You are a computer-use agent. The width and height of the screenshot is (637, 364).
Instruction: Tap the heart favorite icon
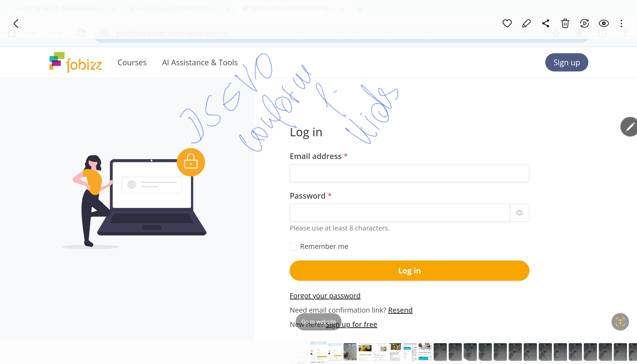[x=507, y=23]
